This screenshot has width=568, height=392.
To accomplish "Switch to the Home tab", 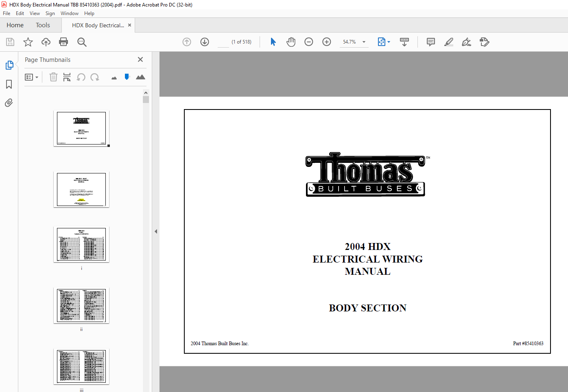I will tap(15, 25).
